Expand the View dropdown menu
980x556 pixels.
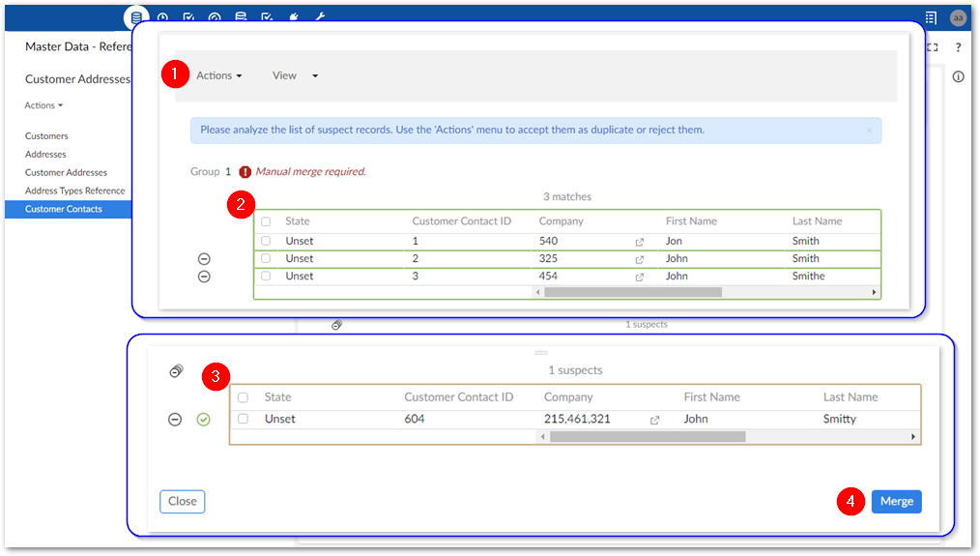[295, 75]
